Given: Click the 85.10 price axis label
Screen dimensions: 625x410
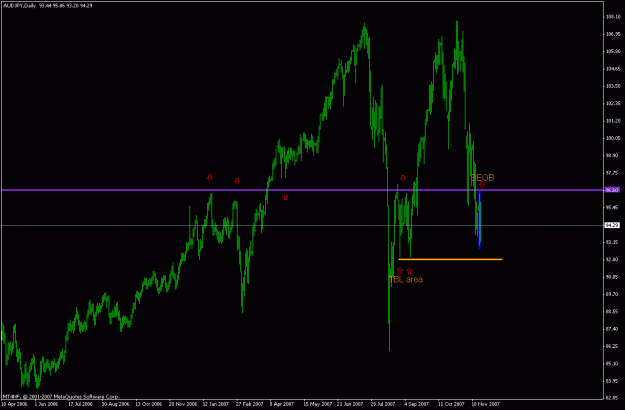Looking at the screenshot, I should coord(613,363).
